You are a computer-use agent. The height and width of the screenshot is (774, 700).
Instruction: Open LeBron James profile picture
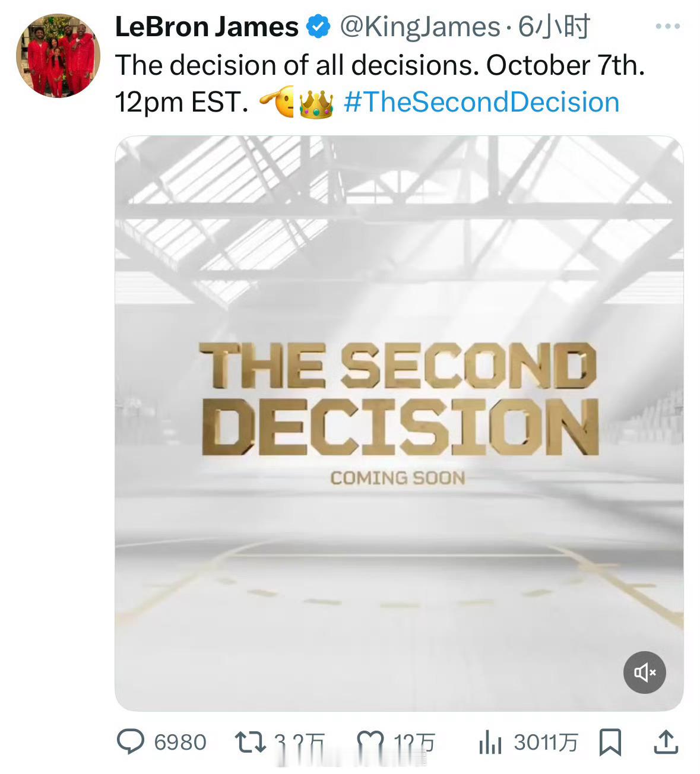[58, 56]
